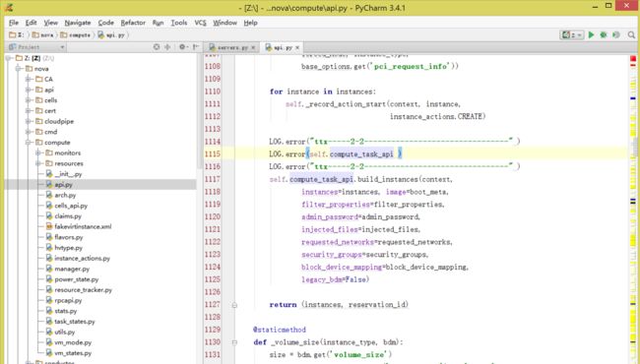Select cells_api.py in project tree
640x364 pixels.
(x=67, y=206)
